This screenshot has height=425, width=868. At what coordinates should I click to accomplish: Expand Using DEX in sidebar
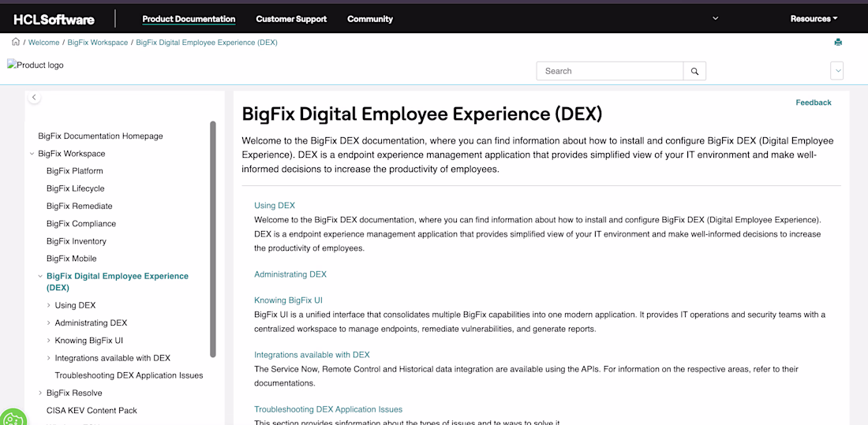tap(49, 305)
